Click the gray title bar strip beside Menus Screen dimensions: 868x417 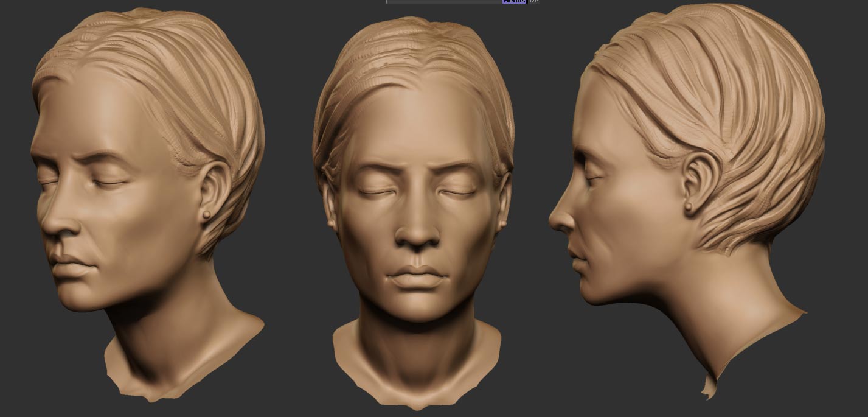(443, 2)
